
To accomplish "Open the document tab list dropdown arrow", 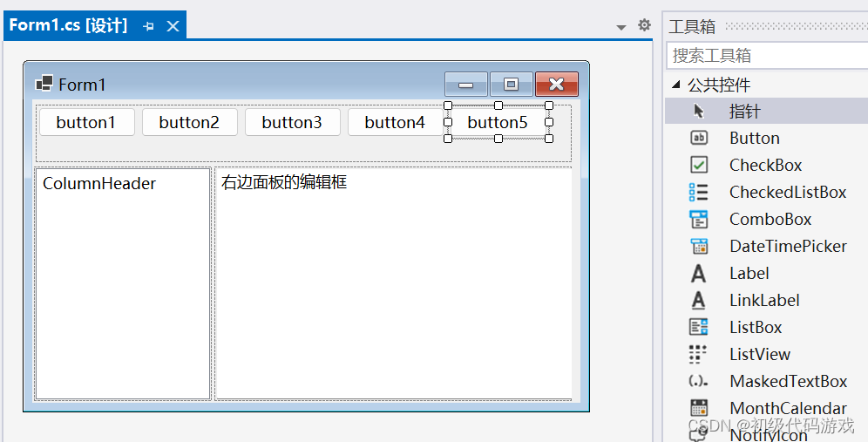I will click(x=621, y=27).
